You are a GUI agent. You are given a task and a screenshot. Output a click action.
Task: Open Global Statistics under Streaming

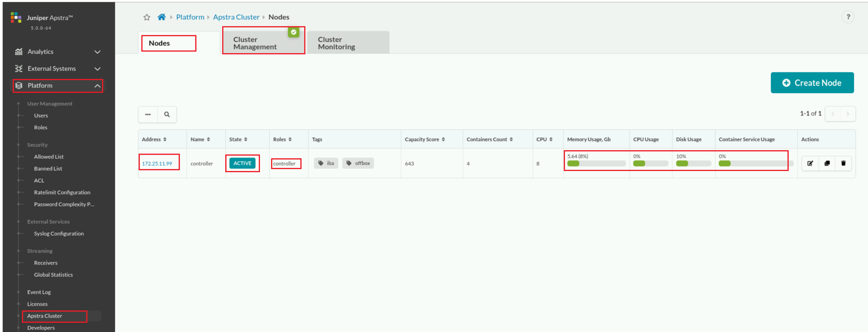pos(53,275)
